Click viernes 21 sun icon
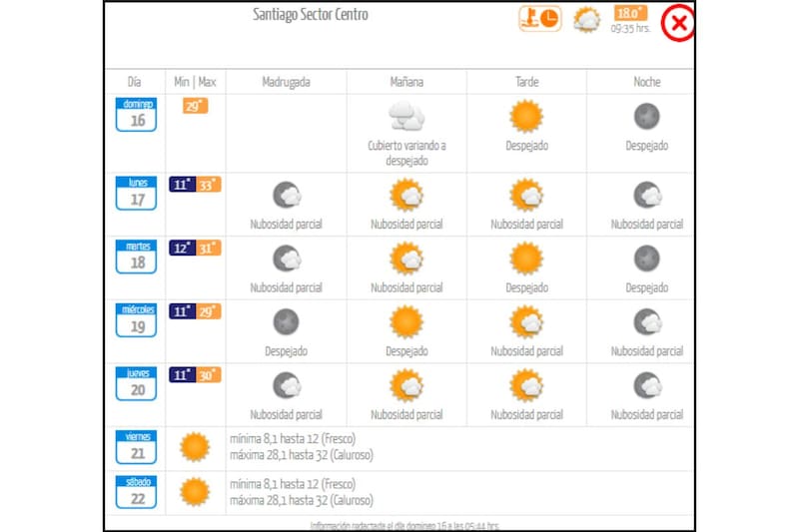 click(195, 446)
